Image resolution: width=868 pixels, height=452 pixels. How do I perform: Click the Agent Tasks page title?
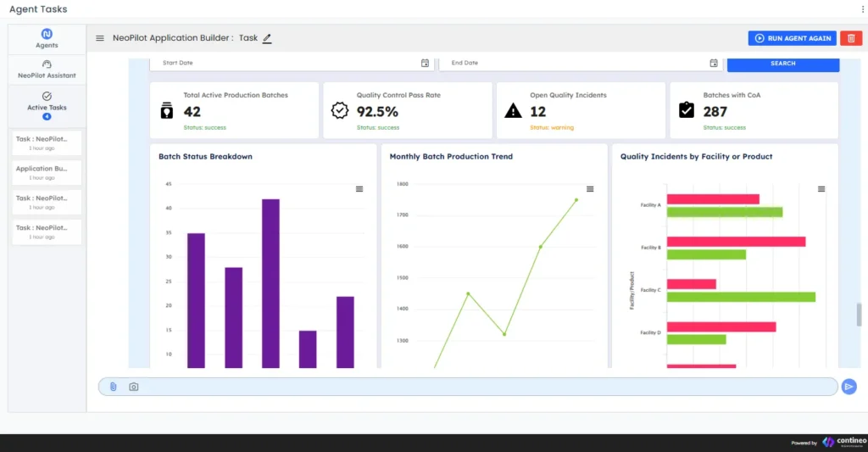pos(38,8)
